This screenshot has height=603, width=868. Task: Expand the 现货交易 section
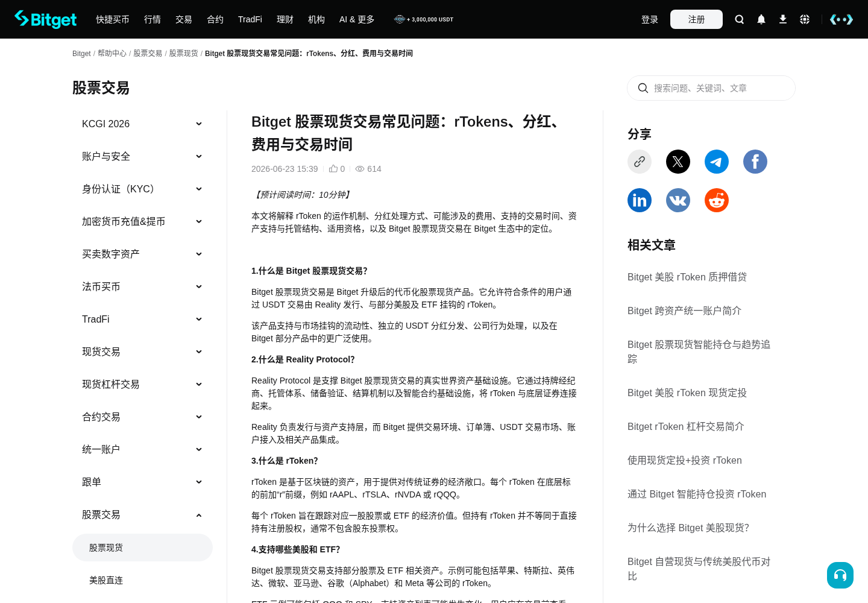pos(142,352)
